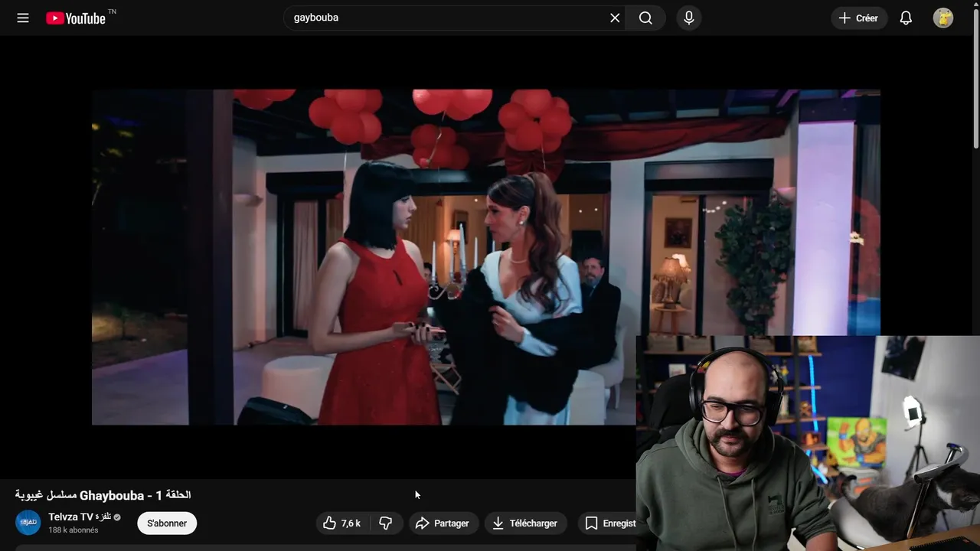The image size is (980, 551).
Task: Open the notifications bell
Action: pyautogui.click(x=906, y=18)
